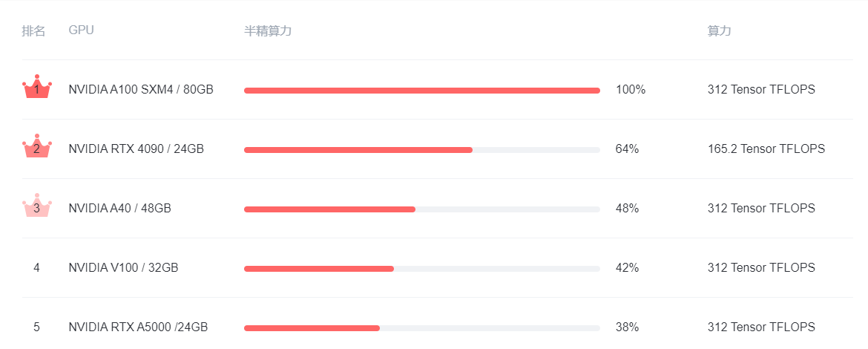The image size is (868, 349).
Task: Click the rank 1 crown icon
Action: coord(36,88)
